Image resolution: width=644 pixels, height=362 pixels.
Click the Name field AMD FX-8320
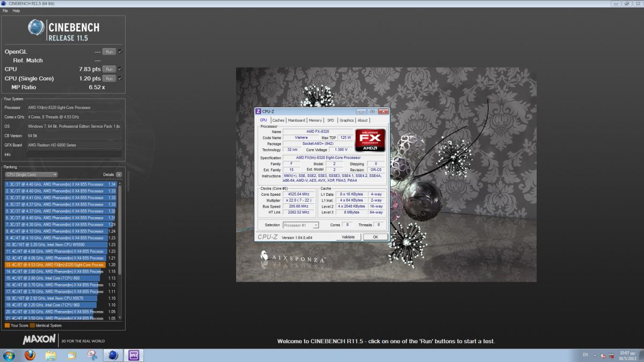click(318, 131)
